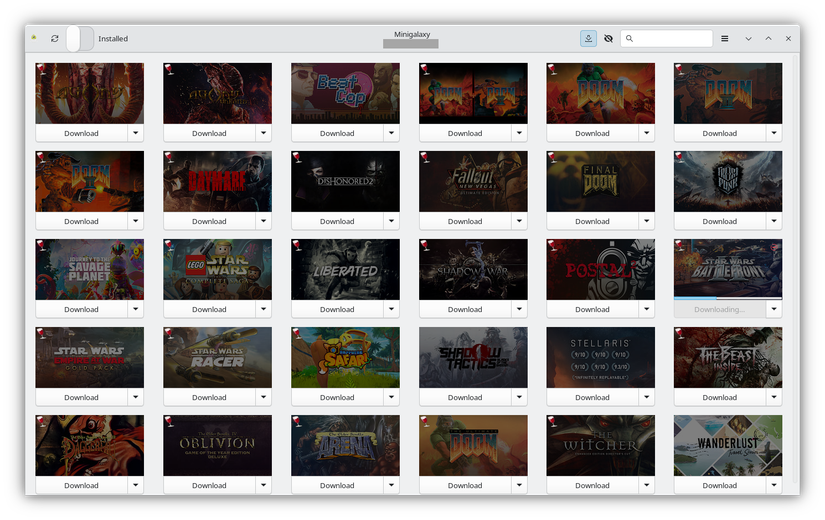
Task: Expand Oblivion download options arrow
Action: coord(264,485)
